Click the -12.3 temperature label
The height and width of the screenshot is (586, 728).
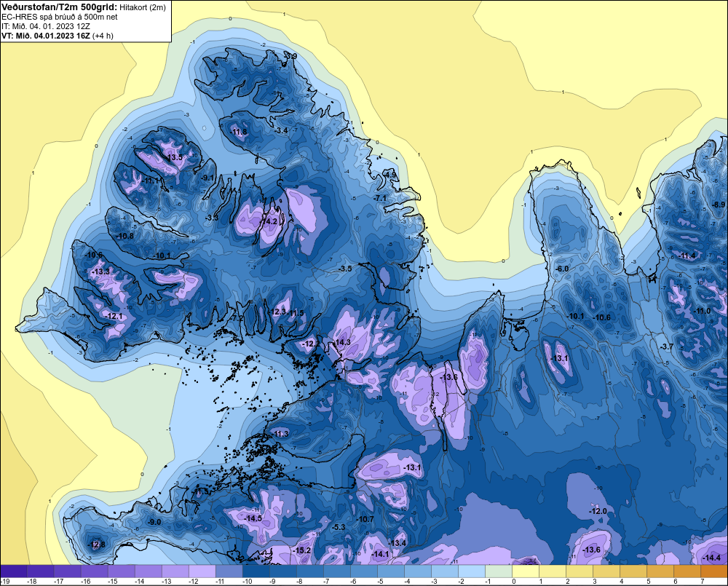(278, 312)
